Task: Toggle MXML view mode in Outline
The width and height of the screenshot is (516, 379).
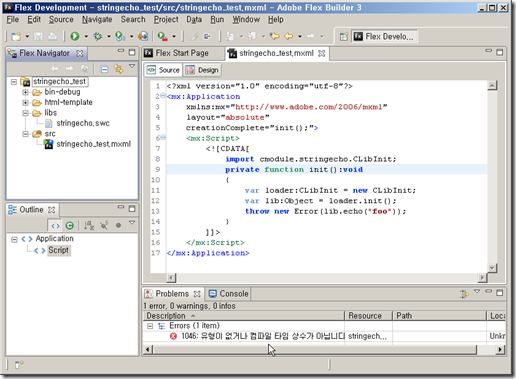Action: tap(55, 226)
